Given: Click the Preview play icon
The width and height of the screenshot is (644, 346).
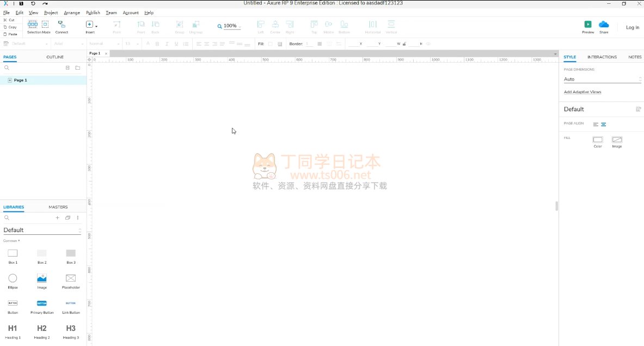Looking at the screenshot, I should pyautogui.click(x=588, y=25).
